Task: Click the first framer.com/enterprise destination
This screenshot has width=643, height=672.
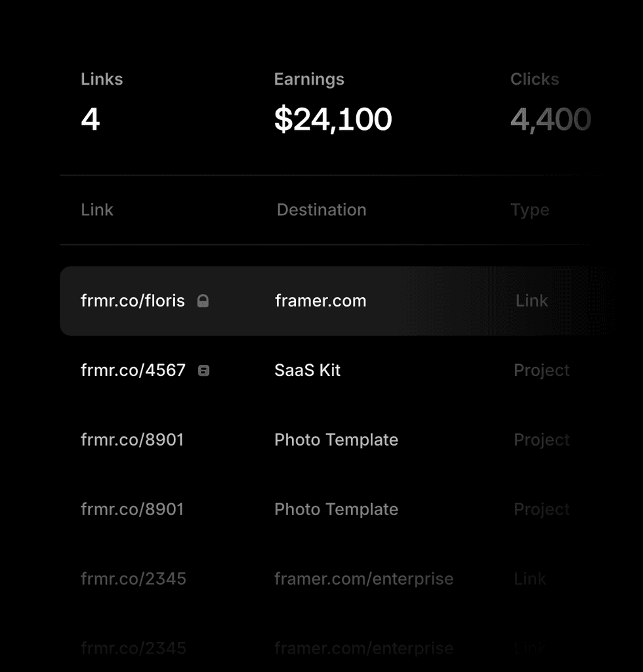Action: 363,579
